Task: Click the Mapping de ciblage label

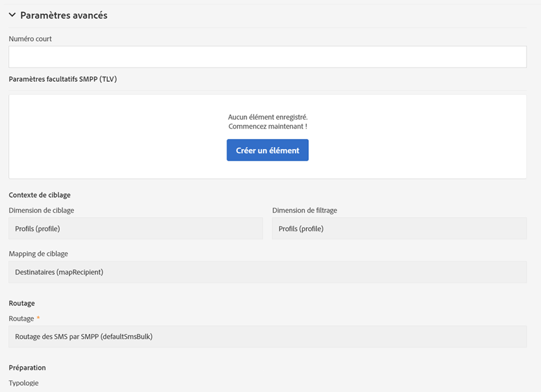Action: click(x=38, y=254)
